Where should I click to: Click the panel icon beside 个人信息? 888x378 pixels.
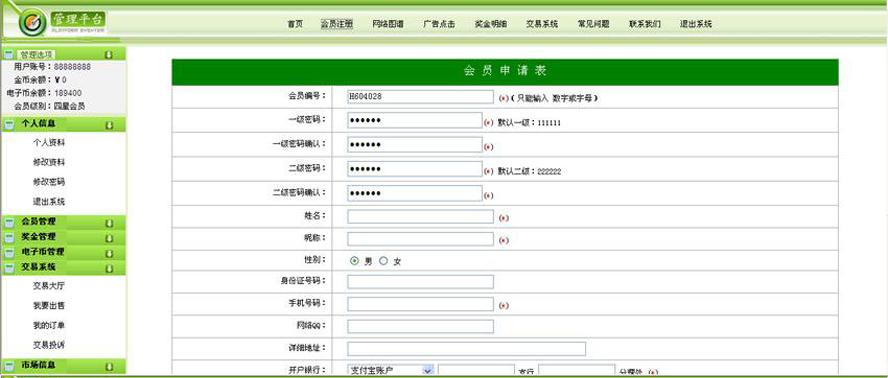[x=8, y=125]
